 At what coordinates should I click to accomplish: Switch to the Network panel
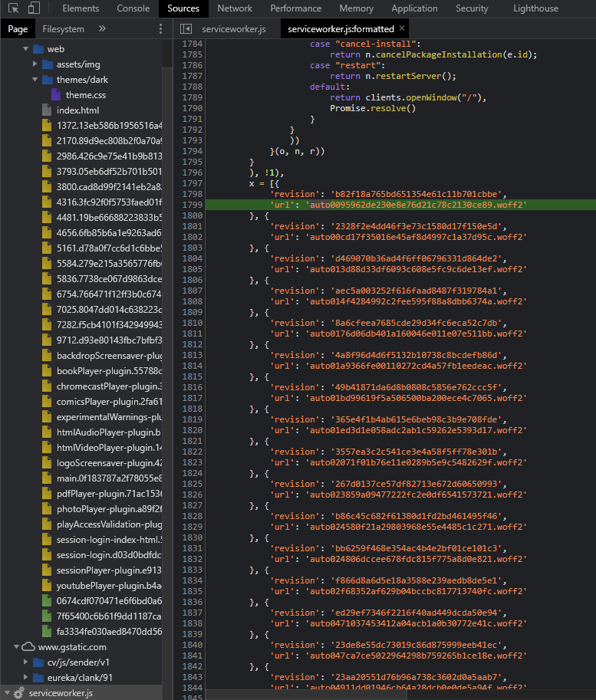(235, 8)
